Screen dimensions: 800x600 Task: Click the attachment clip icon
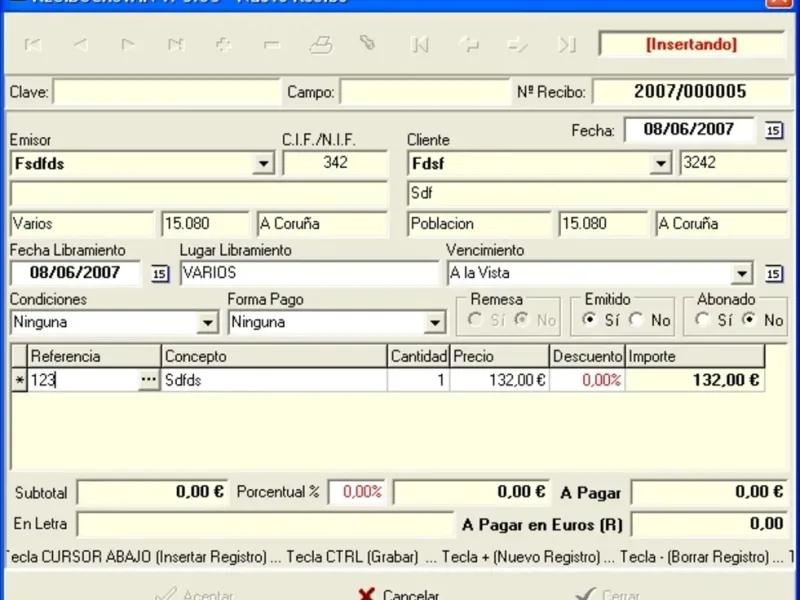(367, 43)
